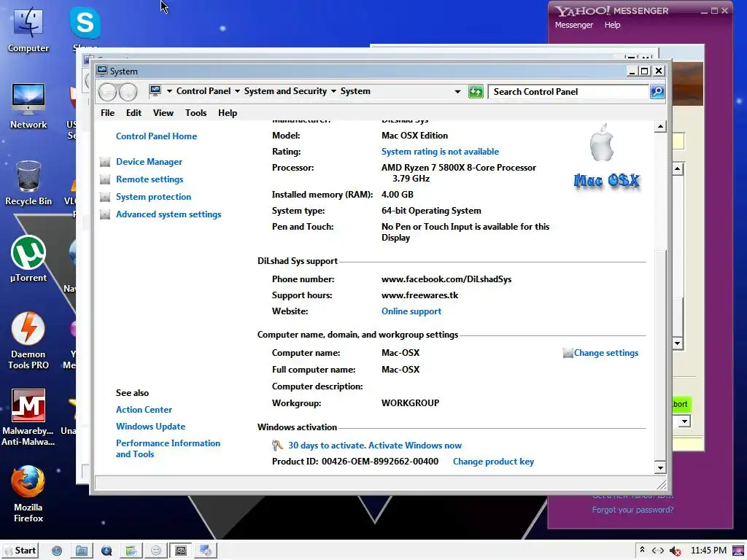Viewport: 747px width, 560px height.
Task: Open the blue Q player icon in taskbar
Action: pyautogui.click(x=107, y=551)
